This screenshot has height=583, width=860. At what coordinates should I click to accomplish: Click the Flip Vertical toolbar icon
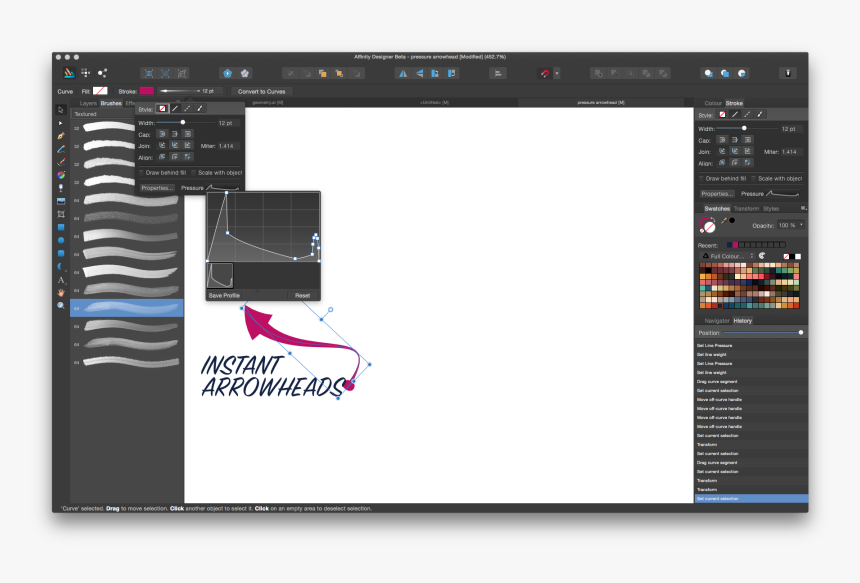[x=419, y=73]
